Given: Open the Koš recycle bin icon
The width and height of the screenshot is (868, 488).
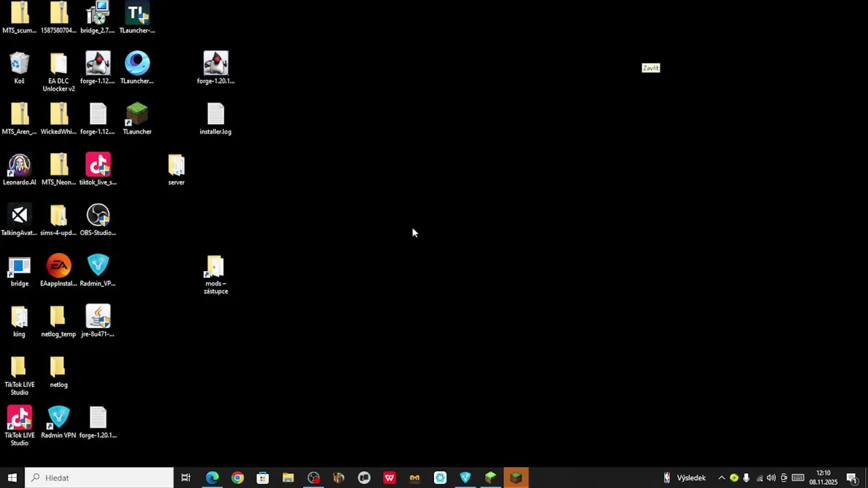Looking at the screenshot, I should pyautogui.click(x=19, y=64).
